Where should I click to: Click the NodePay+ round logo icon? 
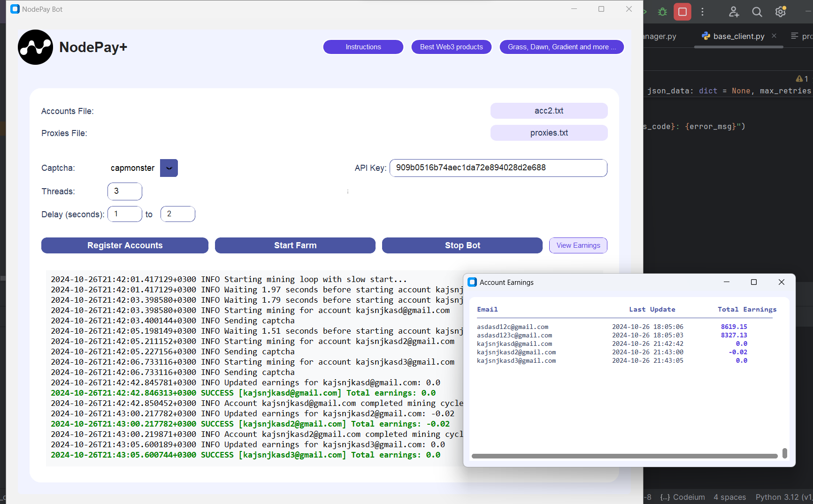point(35,47)
